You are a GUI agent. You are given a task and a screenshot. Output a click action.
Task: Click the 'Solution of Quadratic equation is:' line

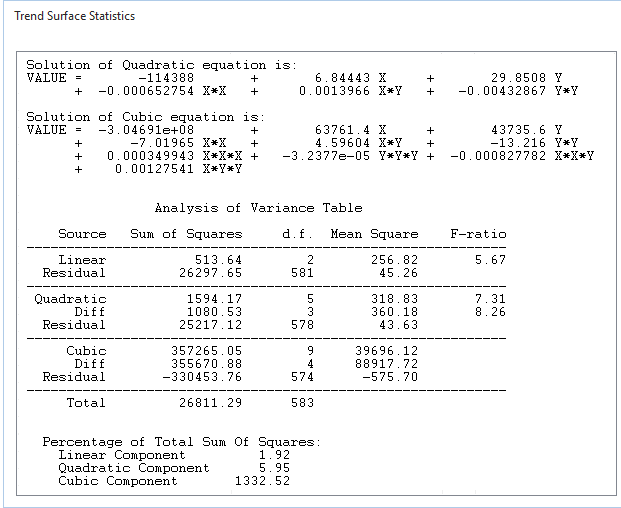tap(162, 65)
